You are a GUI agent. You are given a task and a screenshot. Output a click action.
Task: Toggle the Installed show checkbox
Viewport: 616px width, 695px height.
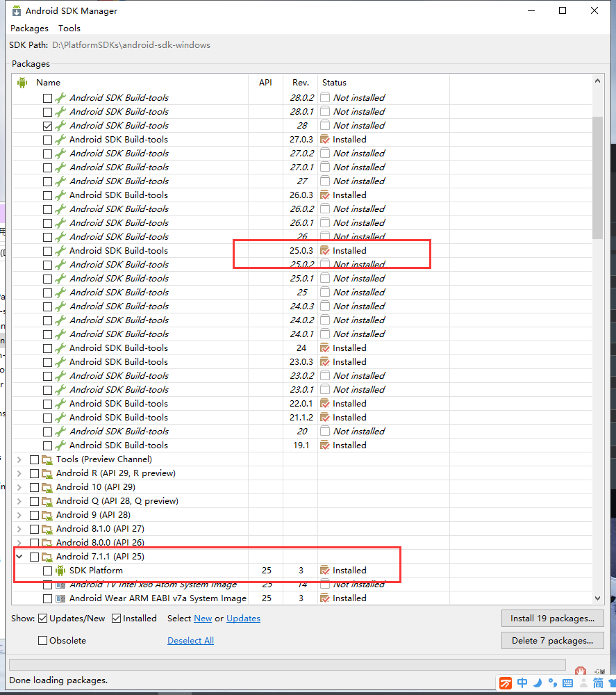click(116, 619)
